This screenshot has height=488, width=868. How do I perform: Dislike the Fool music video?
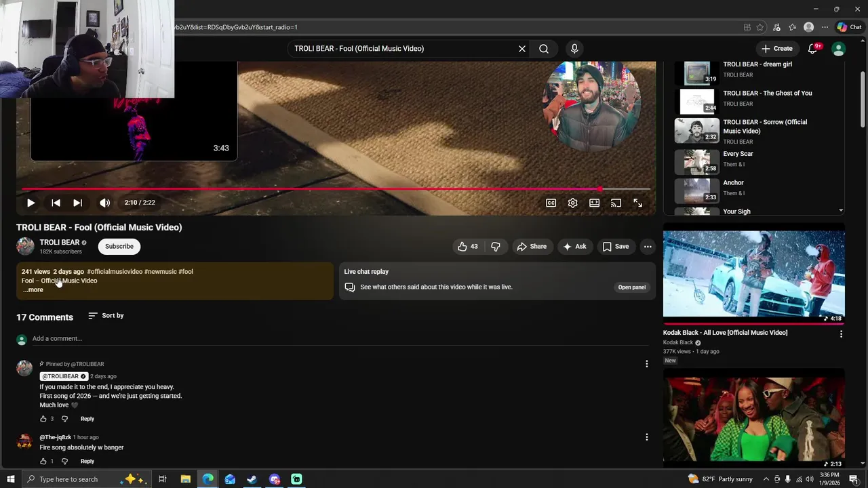(496, 247)
